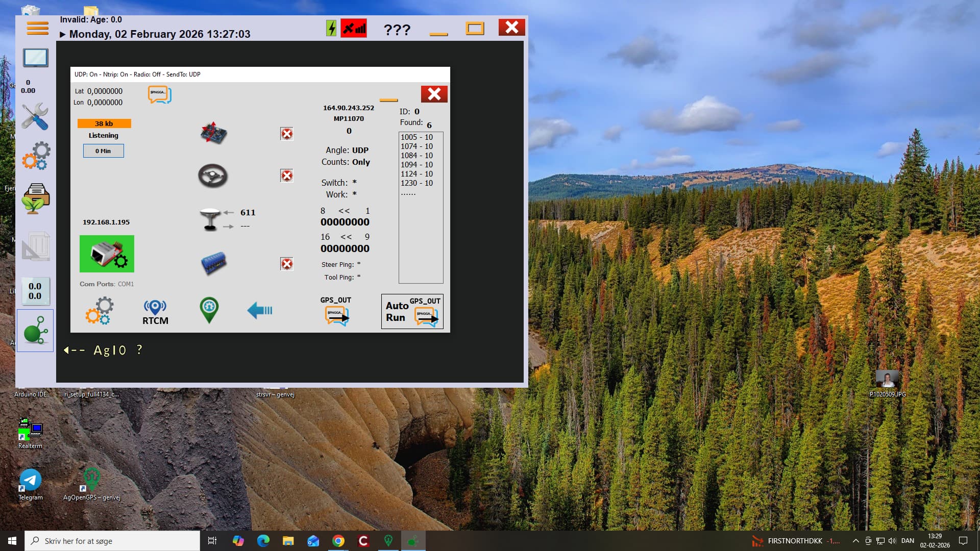Toggle the red X beside steering wheel
980x551 pixels.
coord(287,176)
